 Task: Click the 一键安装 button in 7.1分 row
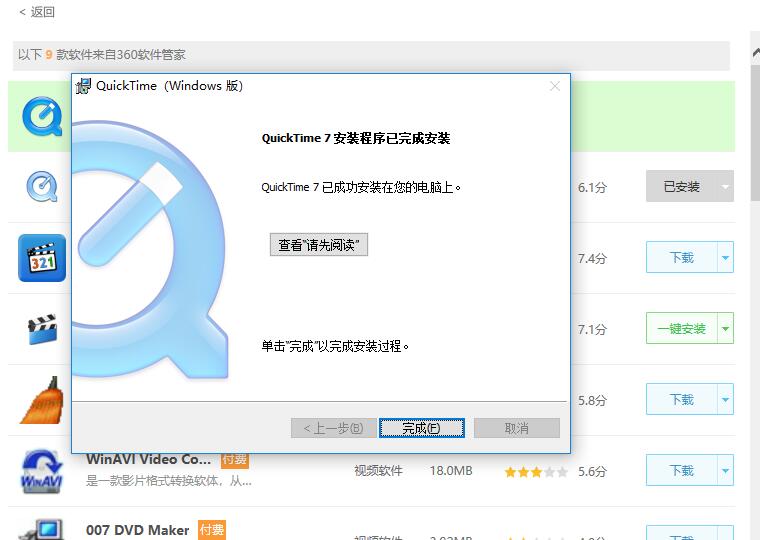point(681,328)
